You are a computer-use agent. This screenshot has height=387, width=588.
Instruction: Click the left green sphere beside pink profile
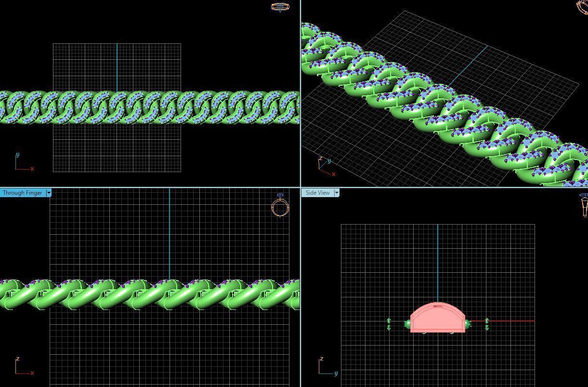(x=408, y=324)
